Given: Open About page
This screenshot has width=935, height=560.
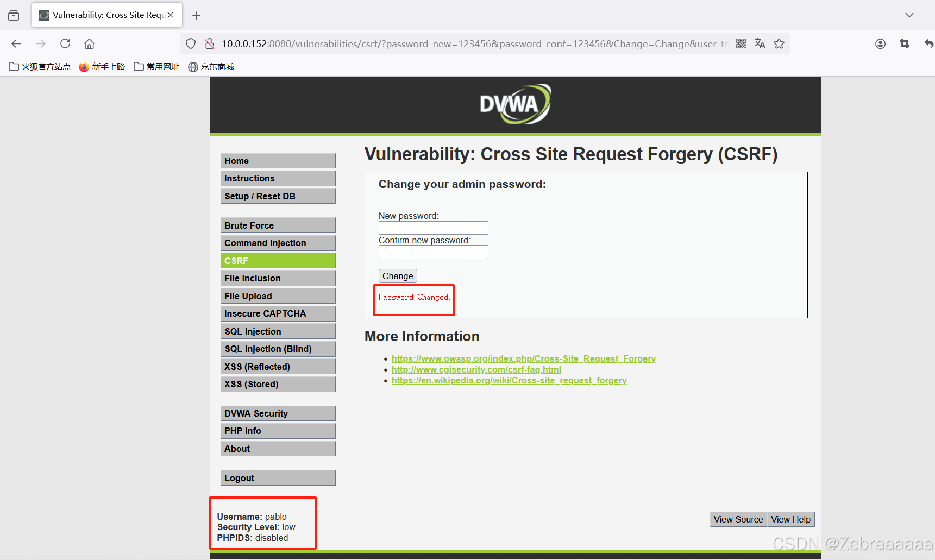Looking at the screenshot, I should click(x=278, y=449).
